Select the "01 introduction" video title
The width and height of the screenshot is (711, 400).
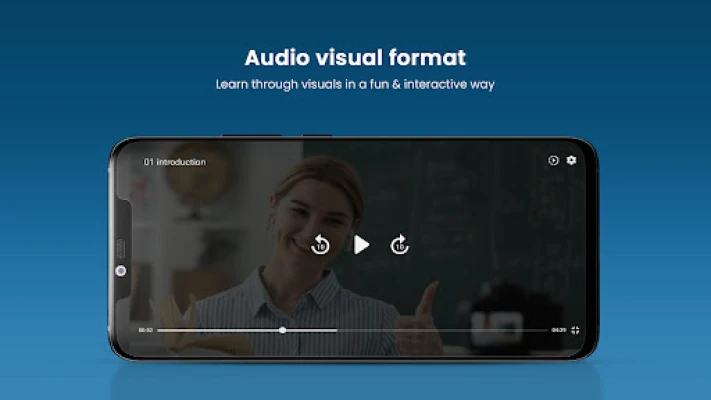coord(175,161)
